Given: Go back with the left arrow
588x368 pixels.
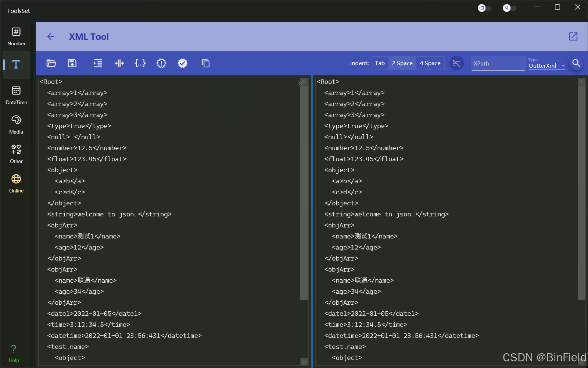Looking at the screenshot, I should click(51, 36).
